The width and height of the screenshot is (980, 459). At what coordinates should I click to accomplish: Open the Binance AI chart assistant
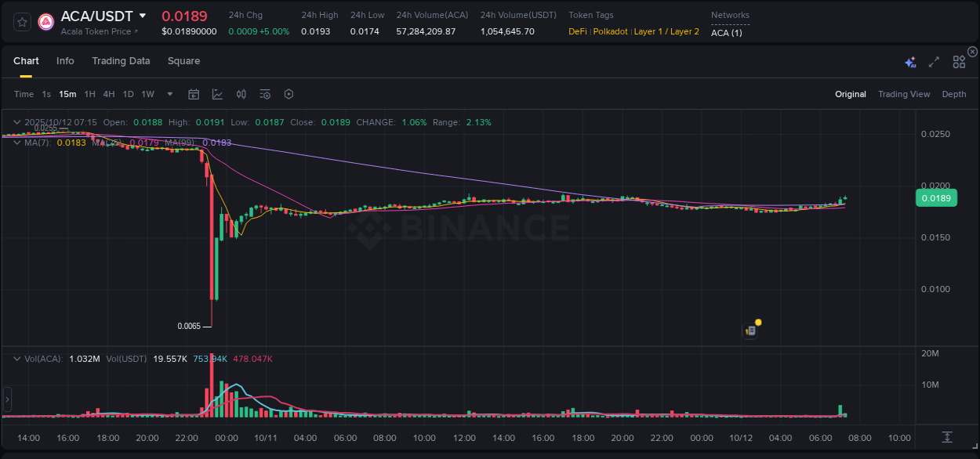pyautogui.click(x=910, y=60)
